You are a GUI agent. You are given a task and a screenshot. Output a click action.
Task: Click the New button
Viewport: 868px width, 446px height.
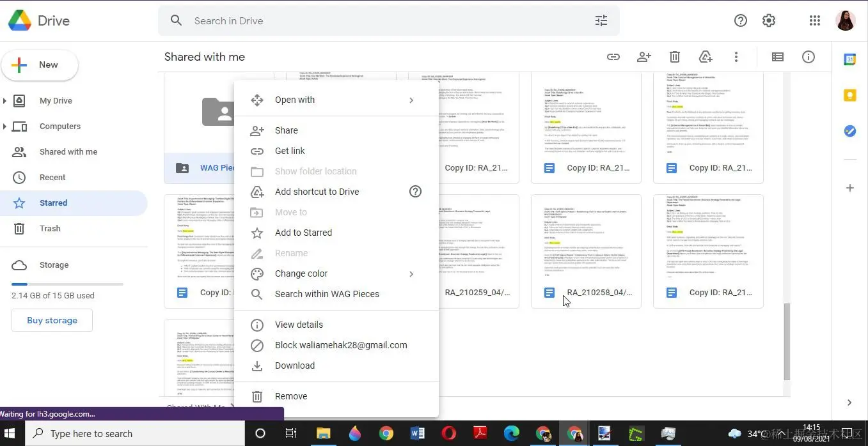pyautogui.click(x=40, y=65)
